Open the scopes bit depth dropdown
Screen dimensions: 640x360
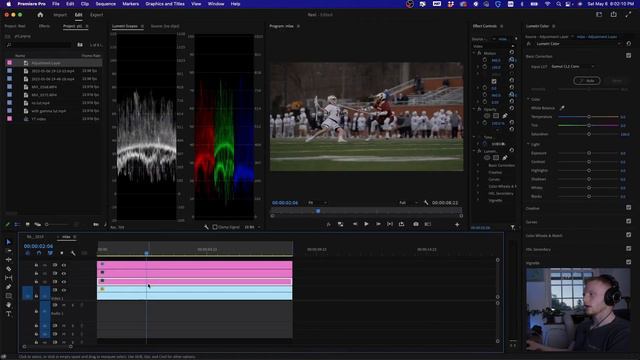[252, 227]
